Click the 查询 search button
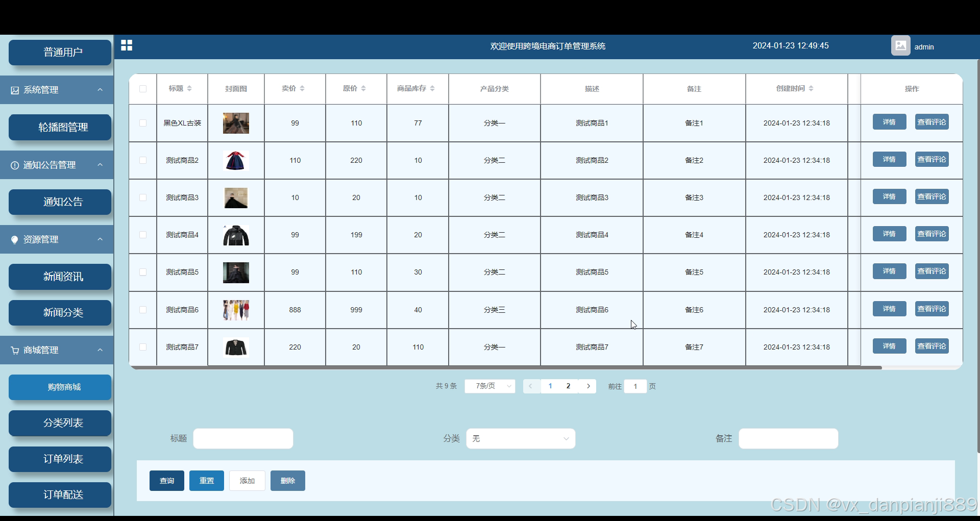 click(x=167, y=481)
